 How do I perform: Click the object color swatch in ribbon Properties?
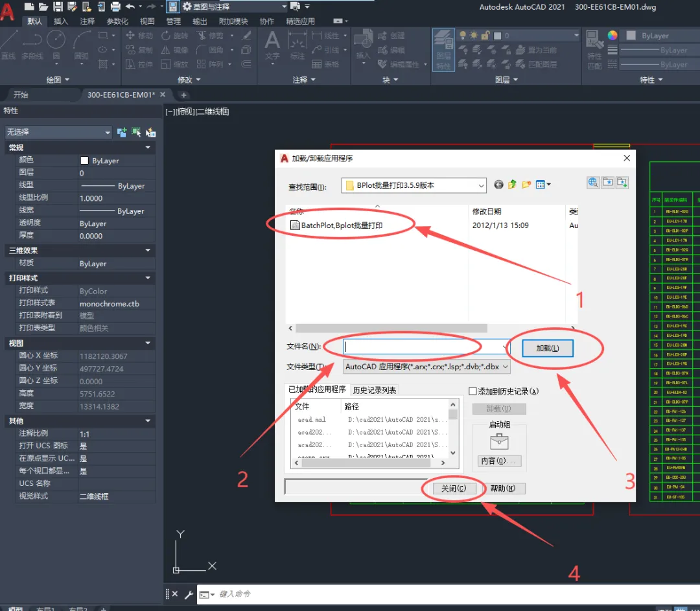tap(631, 35)
